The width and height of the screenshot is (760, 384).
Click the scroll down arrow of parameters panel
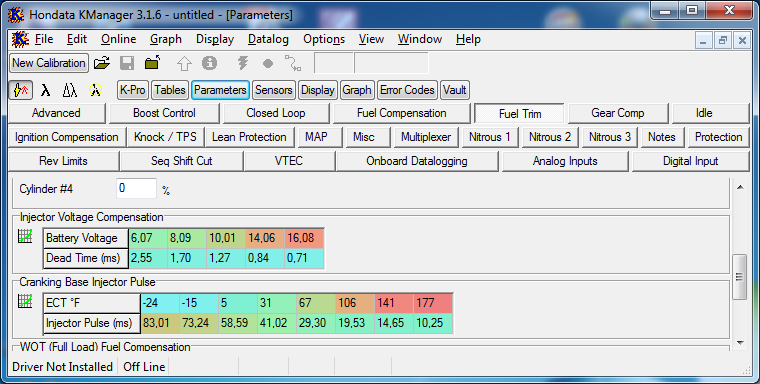tap(740, 343)
